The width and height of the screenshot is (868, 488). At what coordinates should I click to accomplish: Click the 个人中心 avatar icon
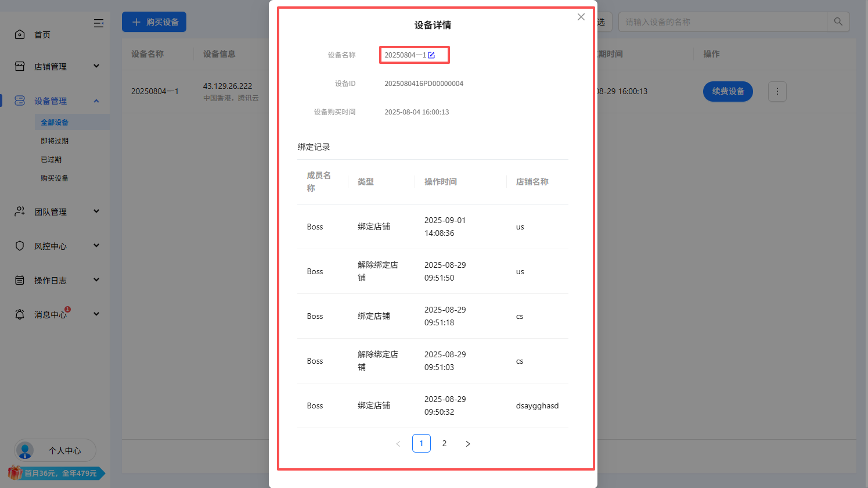click(24, 450)
